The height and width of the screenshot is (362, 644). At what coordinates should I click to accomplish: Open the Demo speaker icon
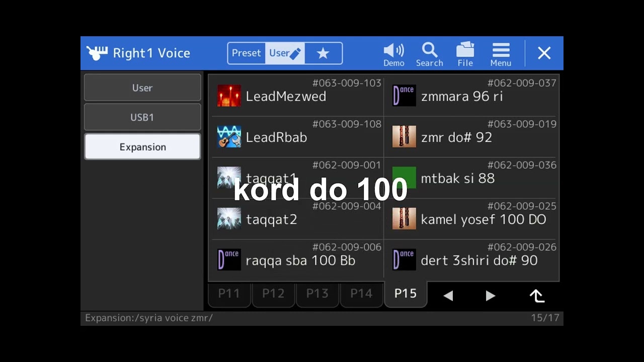tap(393, 54)
